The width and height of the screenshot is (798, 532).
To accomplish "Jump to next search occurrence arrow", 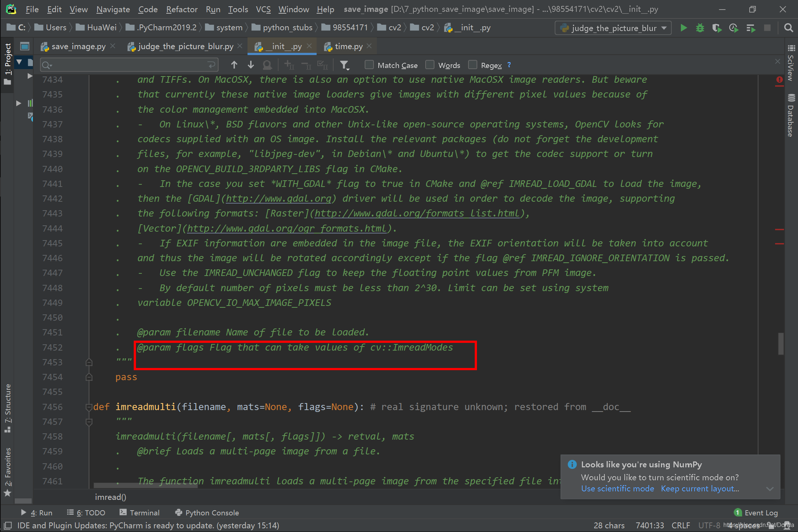I will pos(251,65).
